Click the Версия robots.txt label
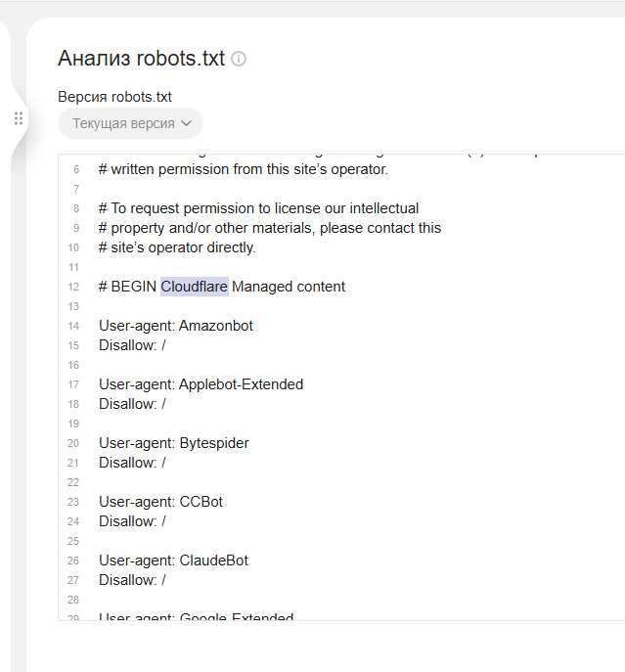 [114, 97]
